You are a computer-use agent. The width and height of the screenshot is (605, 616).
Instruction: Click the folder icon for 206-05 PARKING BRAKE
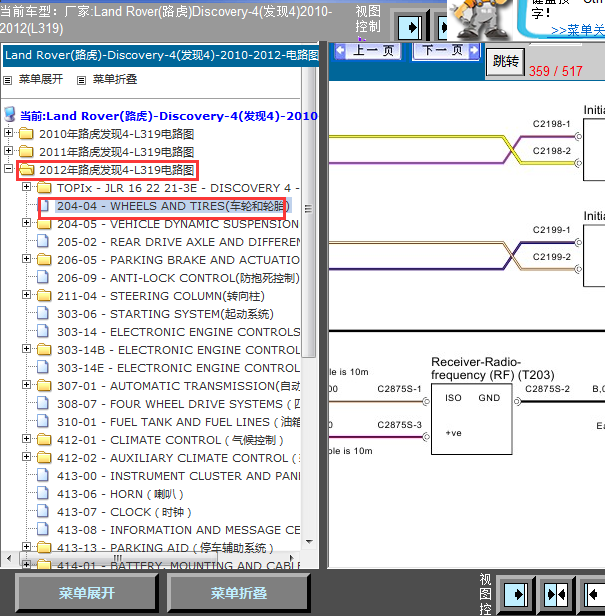pyautogui.click(x=44, y=259)
